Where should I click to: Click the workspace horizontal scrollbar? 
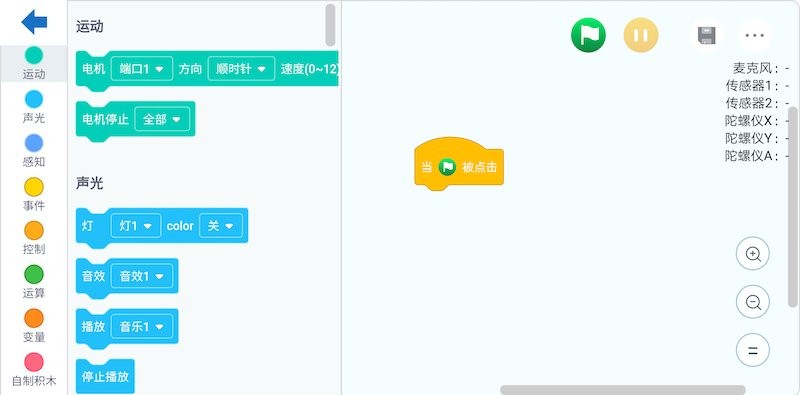[622, 390]
